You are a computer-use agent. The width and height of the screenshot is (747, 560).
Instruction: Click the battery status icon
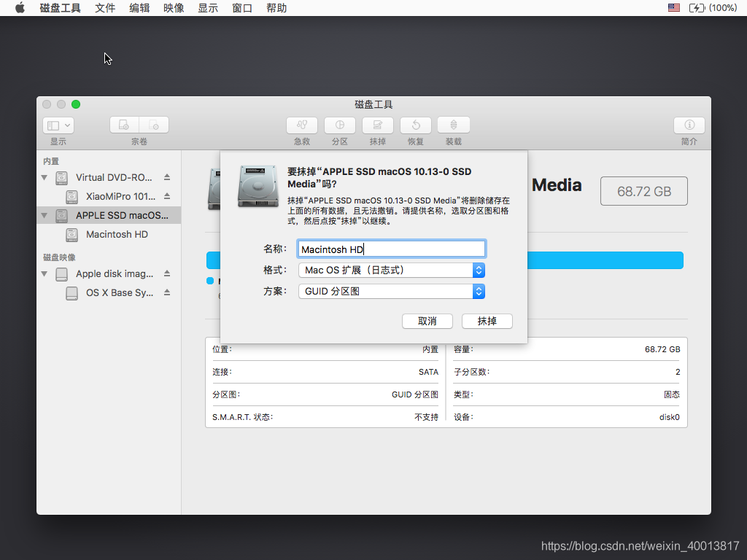coord(697,7)
